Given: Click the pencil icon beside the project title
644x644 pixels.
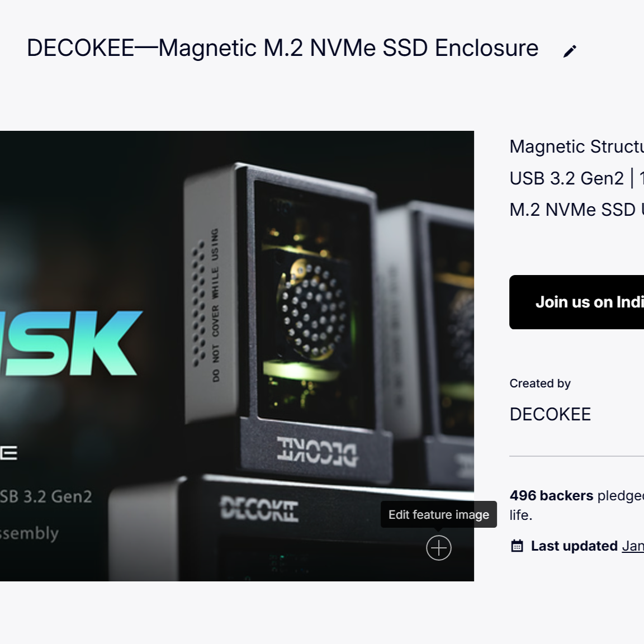Looking at the screenshot, I should coord(570,51).
